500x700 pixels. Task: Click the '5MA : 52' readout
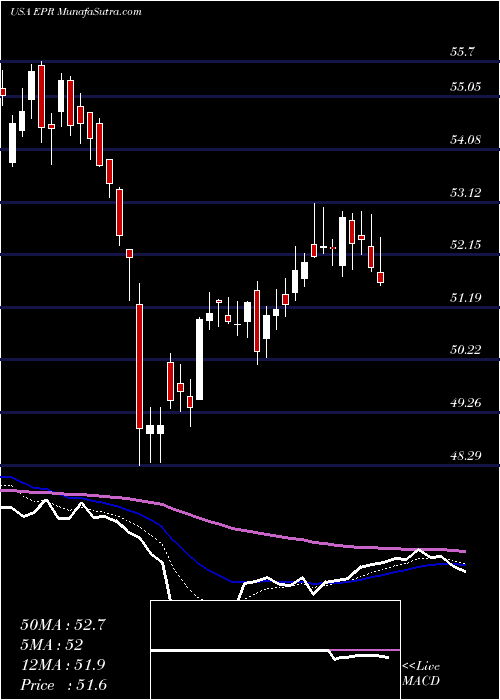52,645
